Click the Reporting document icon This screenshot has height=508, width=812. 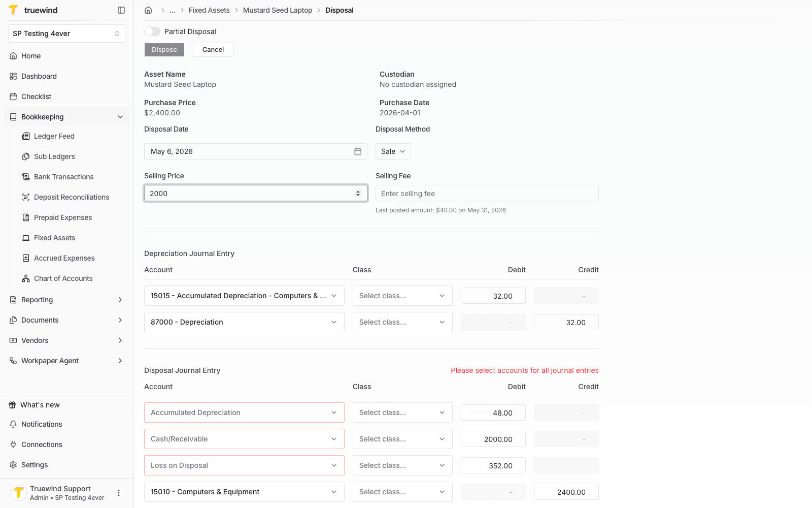coord(13,300)
